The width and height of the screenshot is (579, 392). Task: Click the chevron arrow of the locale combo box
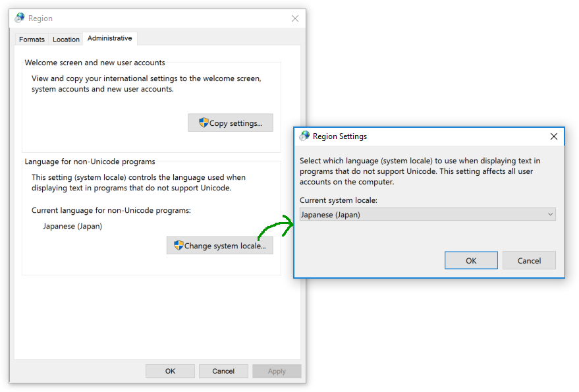pyautogui.click(x=550, y=214)
